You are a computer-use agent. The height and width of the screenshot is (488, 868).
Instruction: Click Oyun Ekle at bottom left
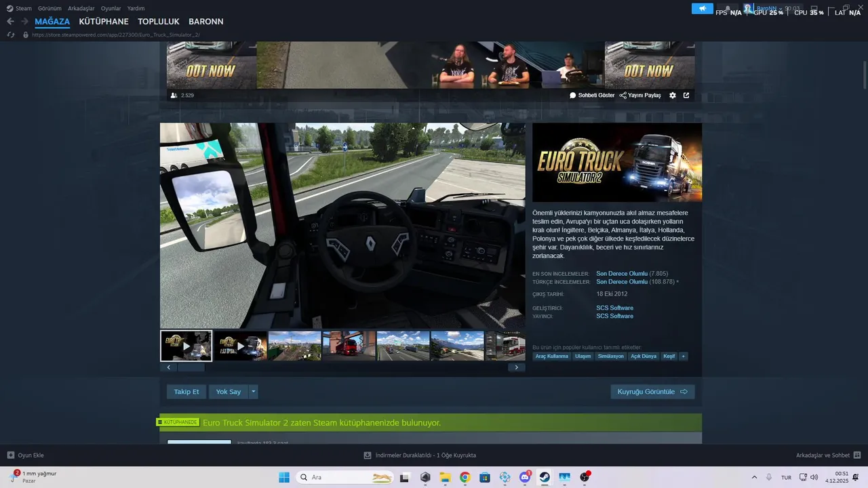(x=26, y=455)
